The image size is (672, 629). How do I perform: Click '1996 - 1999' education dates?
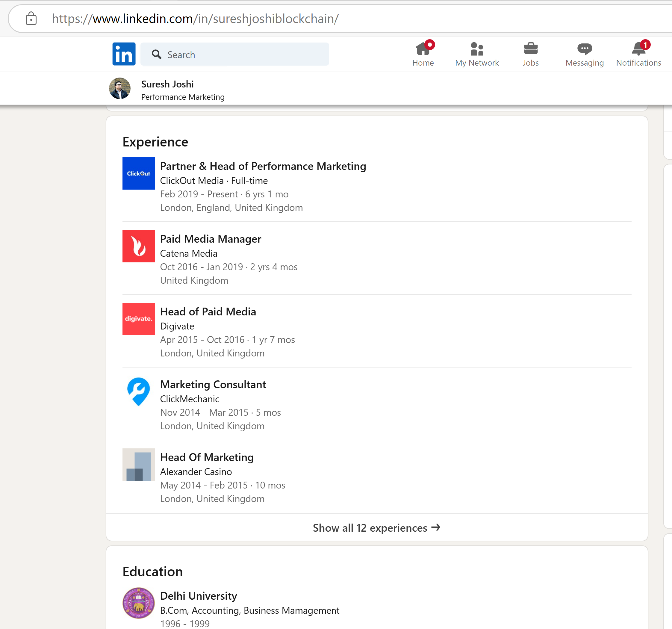(x=184, y=624)
